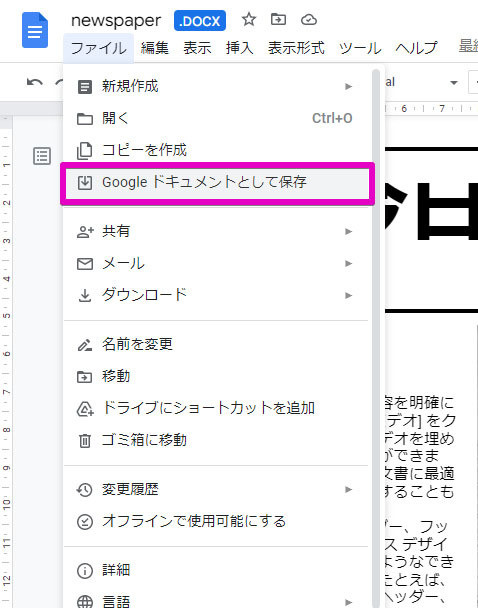Open the ファイル menu
The width and height of the screenshot is (478, 608).
(98, 48)
